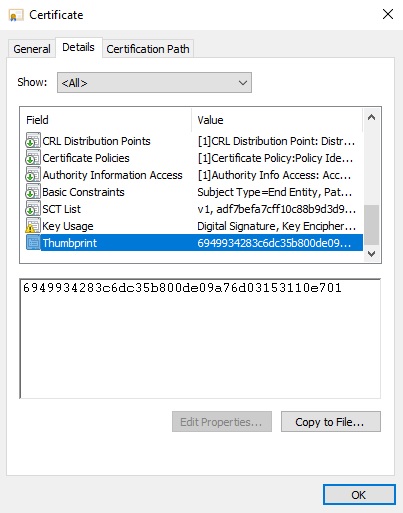Select the SCT List field icon

pos(33,209)
